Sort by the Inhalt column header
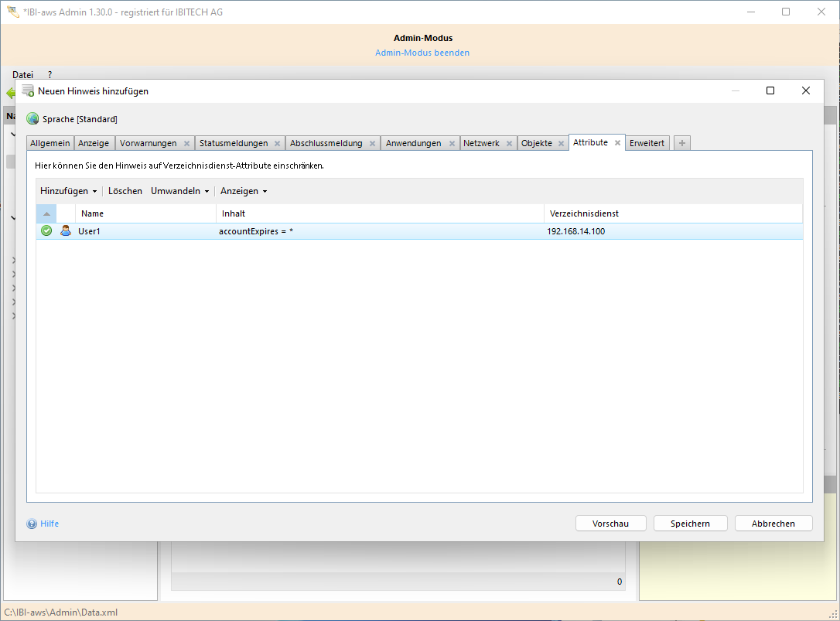 tap(379, 213)
